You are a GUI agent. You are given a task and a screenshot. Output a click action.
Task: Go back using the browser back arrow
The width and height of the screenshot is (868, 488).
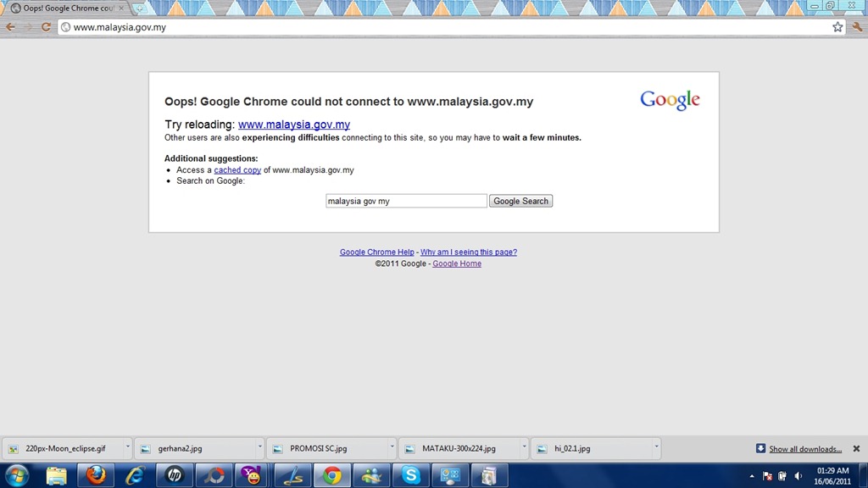[x=10, y=27]
